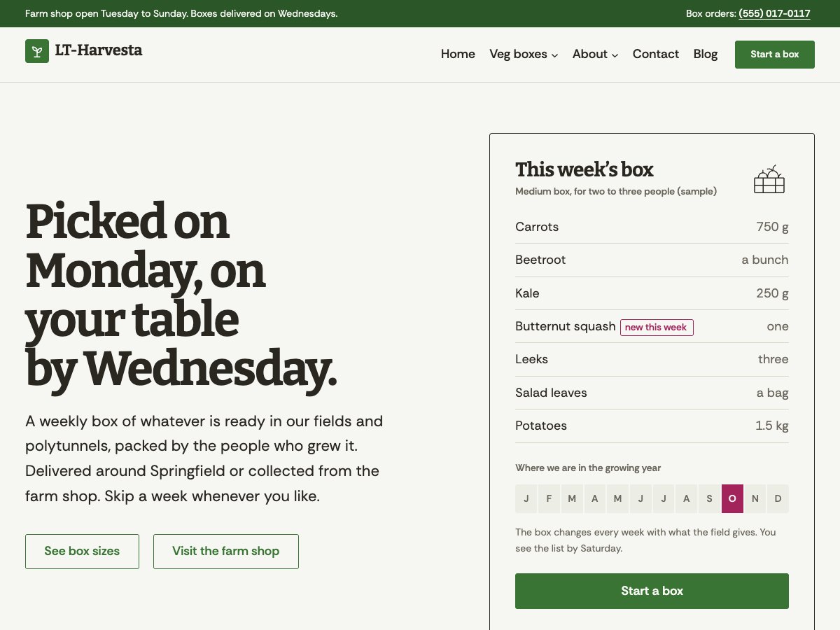
Task: Select the Butternut squash row
Action: 652,326
